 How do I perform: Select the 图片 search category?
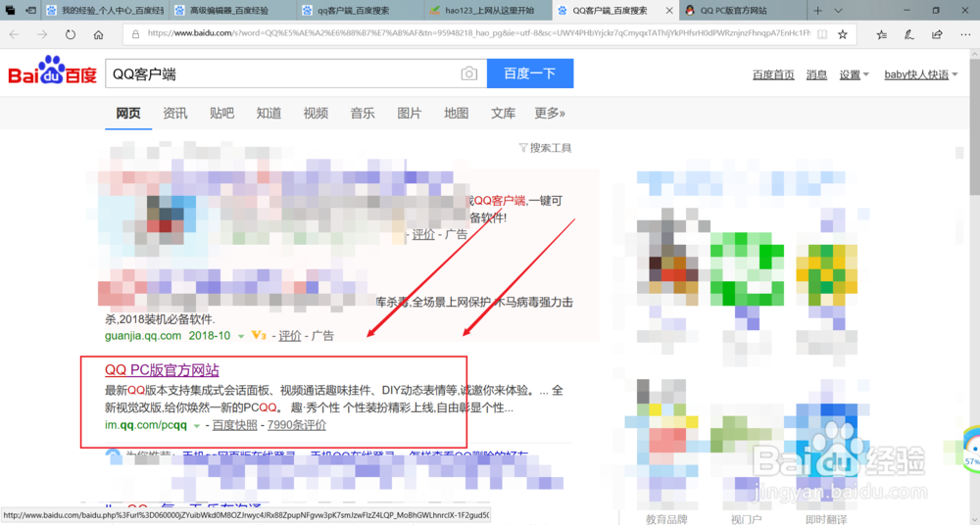[410, 113]
